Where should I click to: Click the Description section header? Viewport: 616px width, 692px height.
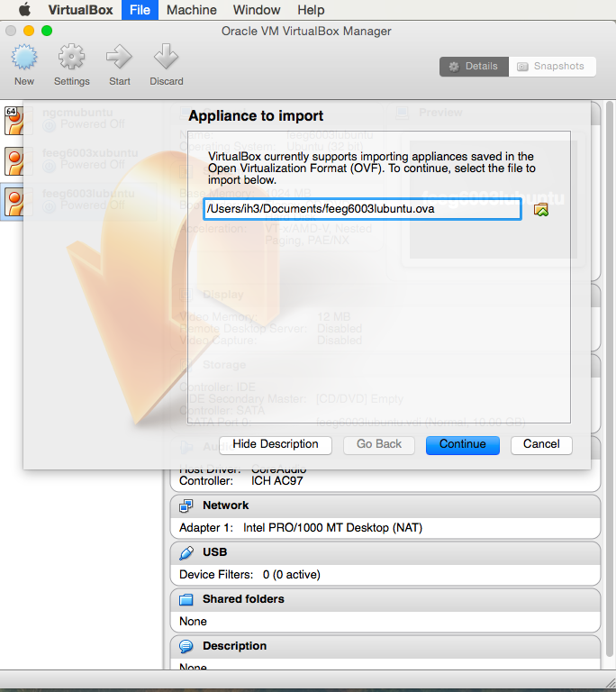point(385,646)
